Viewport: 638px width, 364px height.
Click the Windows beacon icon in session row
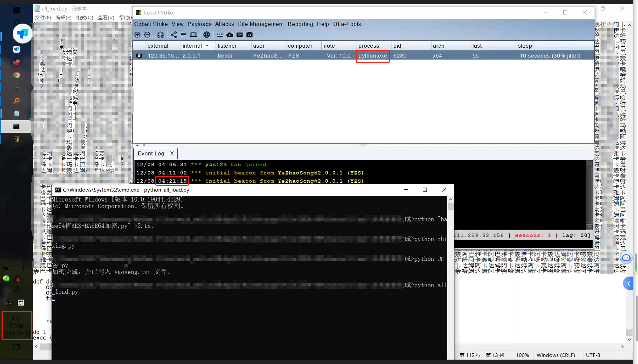click(x=139, y=56)
